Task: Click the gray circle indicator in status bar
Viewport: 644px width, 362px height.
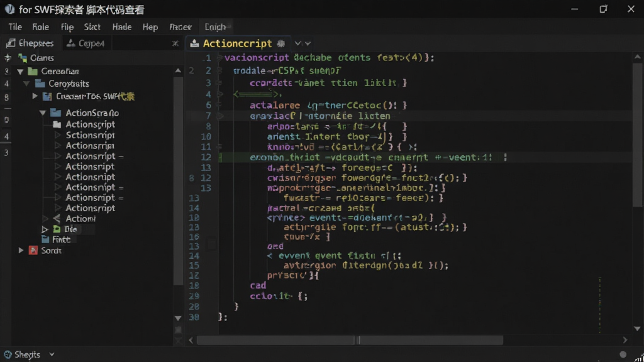Action: pyautogui.click(x=623, y=354)
